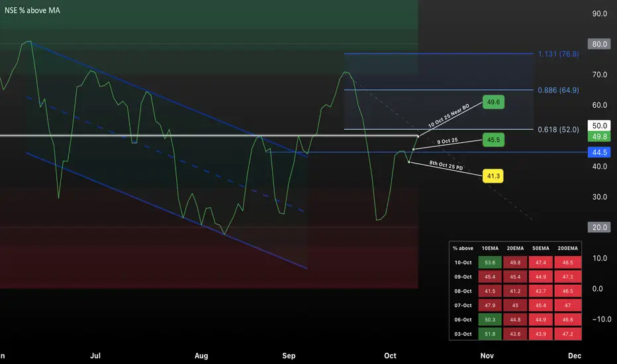Click the 47.2 cell in 03-Oct row
The width and height of the screenshot is (617, 364).
tap(567, 334)
